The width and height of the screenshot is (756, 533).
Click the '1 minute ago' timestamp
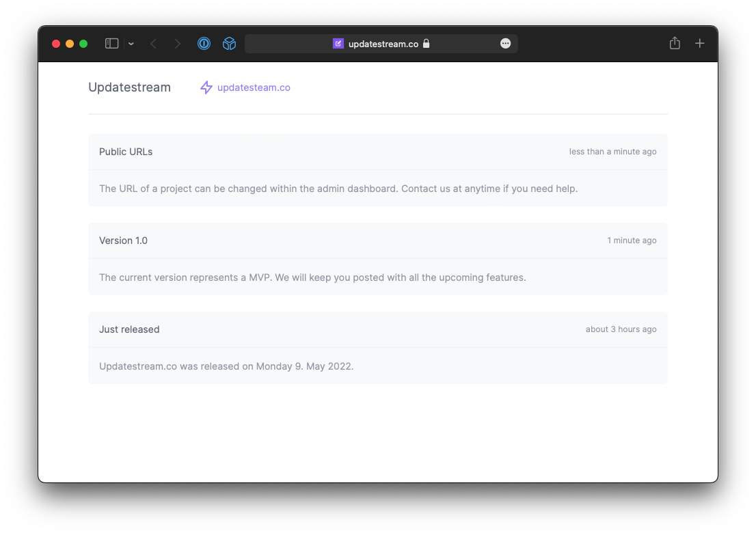(632, 241)
